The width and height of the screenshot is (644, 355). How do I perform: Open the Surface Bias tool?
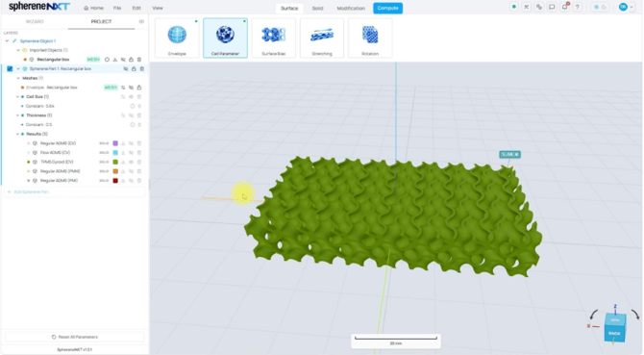click(x=274, y=38)
